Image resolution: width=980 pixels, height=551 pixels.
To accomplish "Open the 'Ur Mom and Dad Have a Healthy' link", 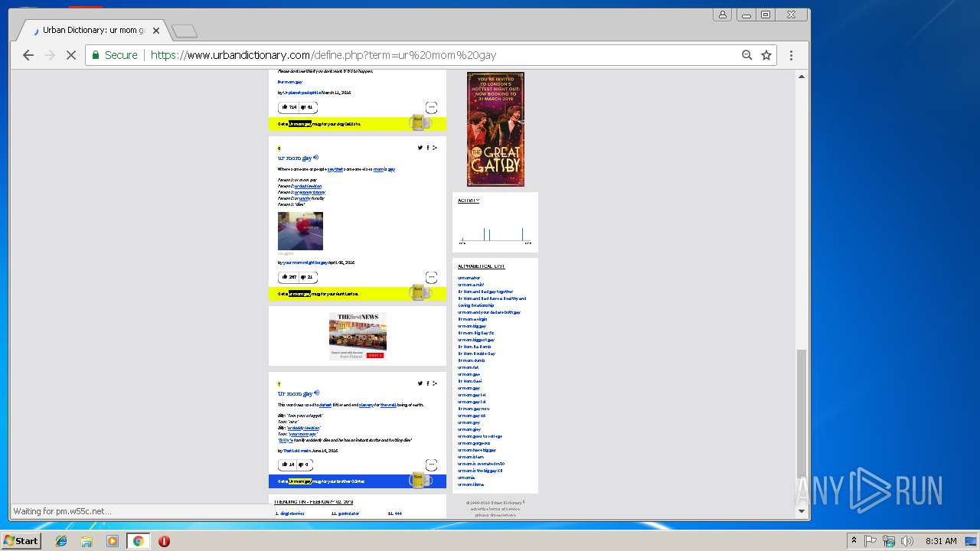I will point(492,302).
